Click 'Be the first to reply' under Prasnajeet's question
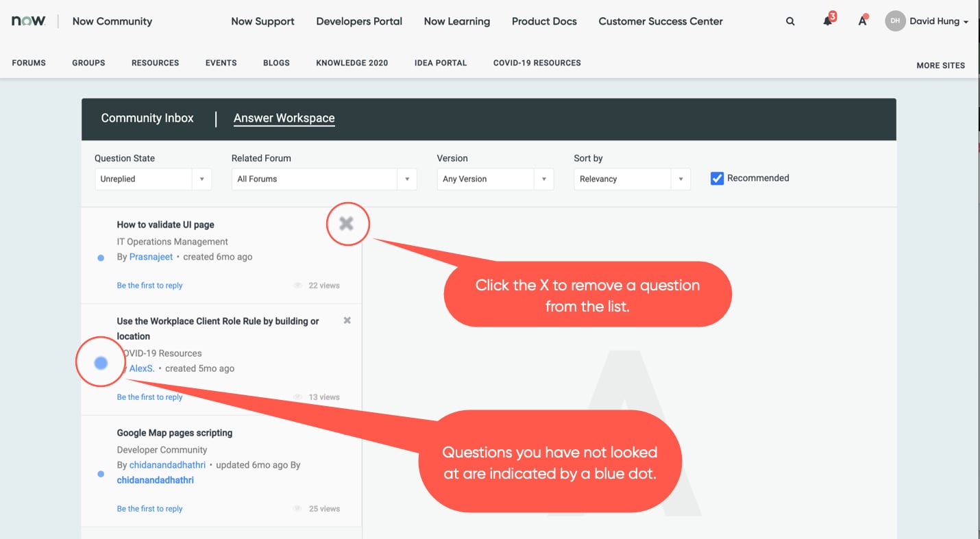980x539 pixels. (x=149, y=286)
